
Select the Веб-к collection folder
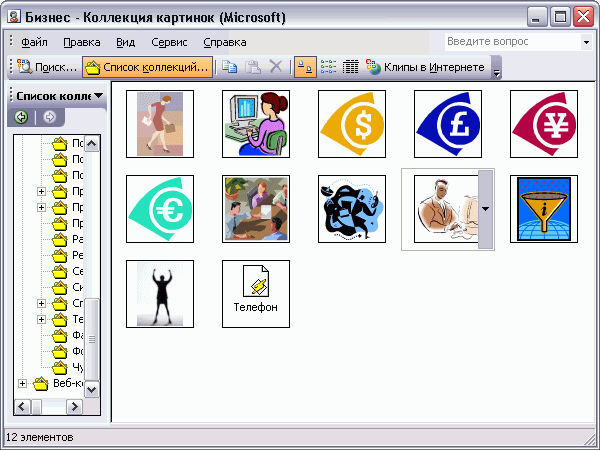click(x=58, y=383)
